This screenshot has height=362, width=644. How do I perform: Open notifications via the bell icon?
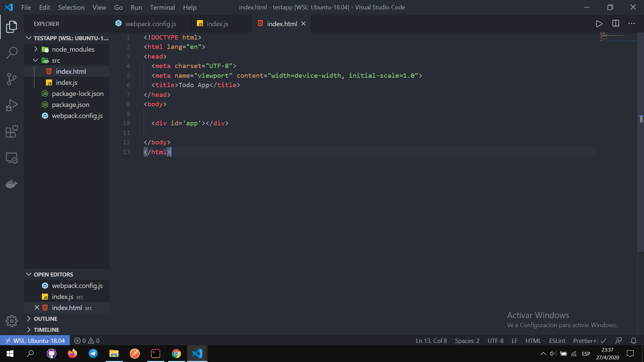pos(634,340)
